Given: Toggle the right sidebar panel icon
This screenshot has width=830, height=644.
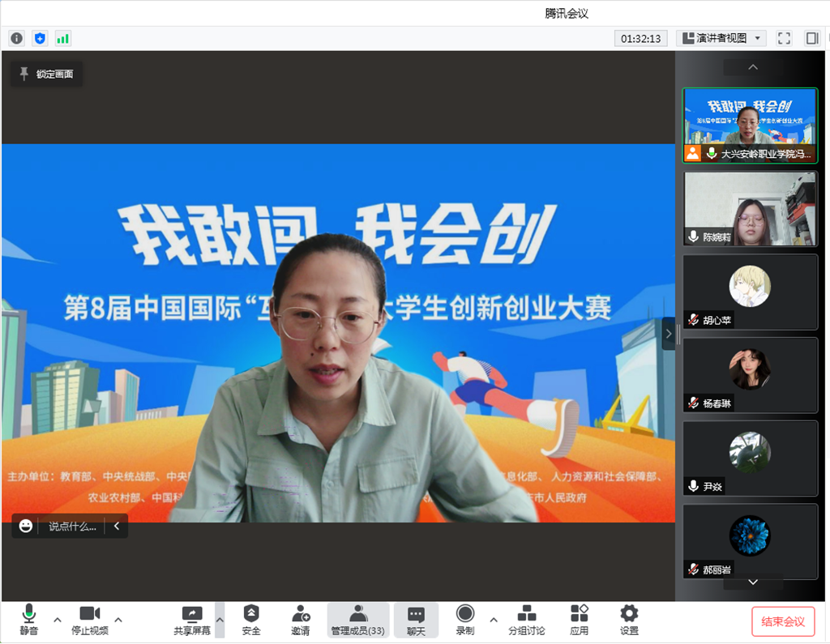Looking at the screenshot, I should point(811,38).
